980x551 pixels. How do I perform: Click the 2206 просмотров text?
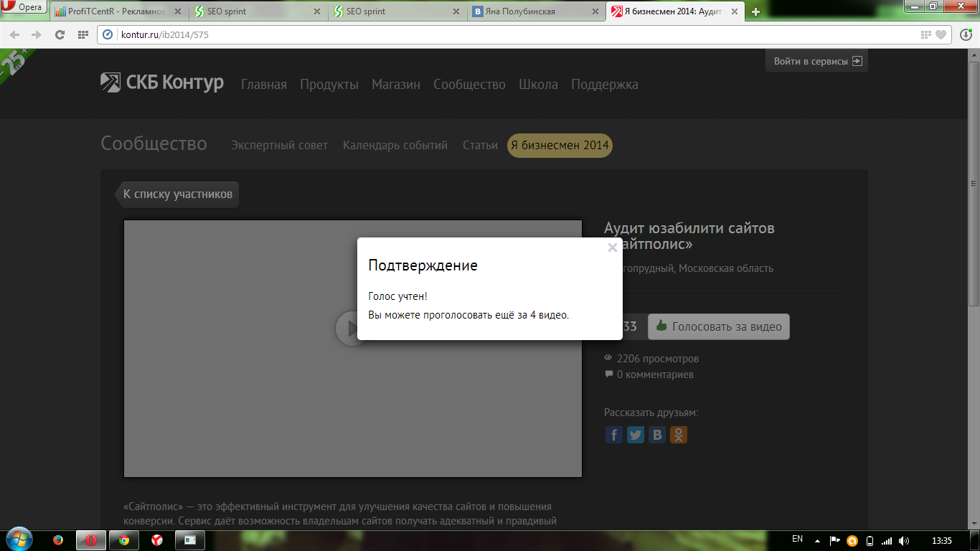pyautogui.click(x=657, y=359)
